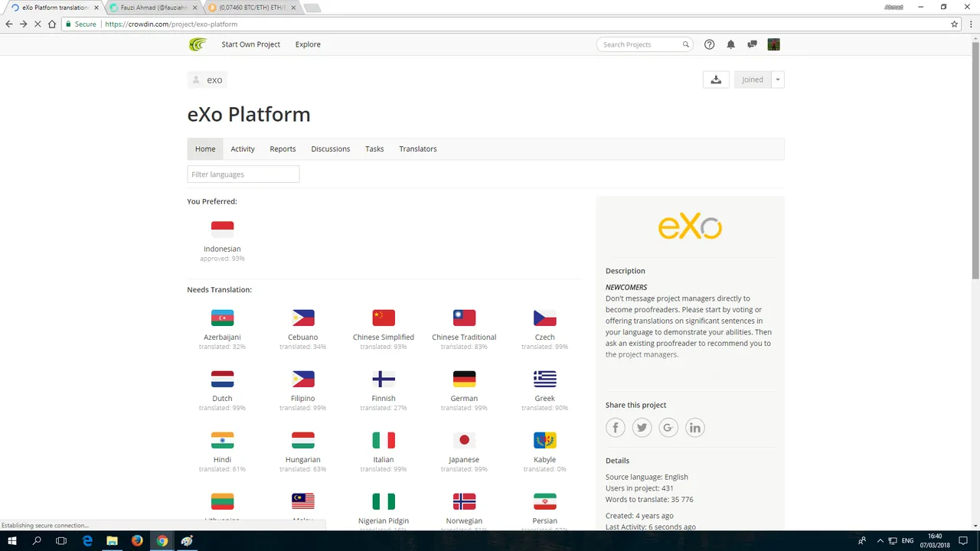
Task: Open the Translators tab
Action: pyautogui.click(x=418, y=148)
